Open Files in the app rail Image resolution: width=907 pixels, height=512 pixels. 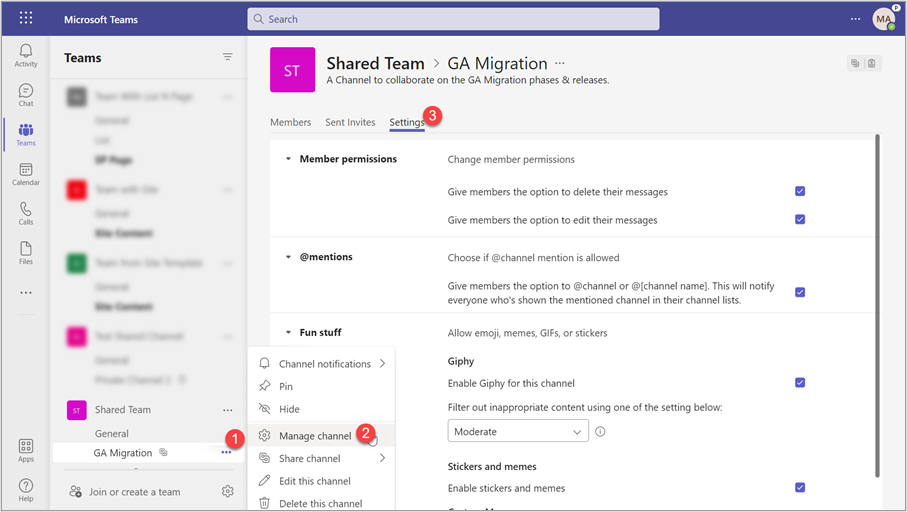26,252
